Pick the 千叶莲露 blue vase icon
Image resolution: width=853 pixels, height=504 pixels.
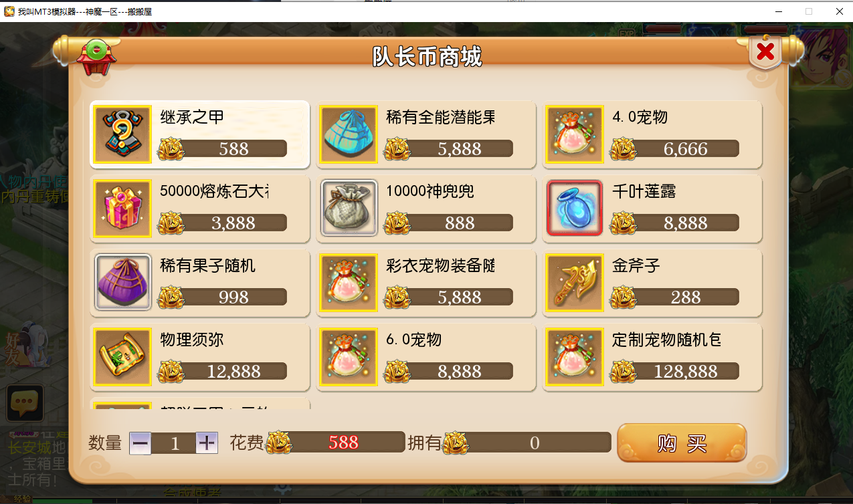(x=575, y=209)
